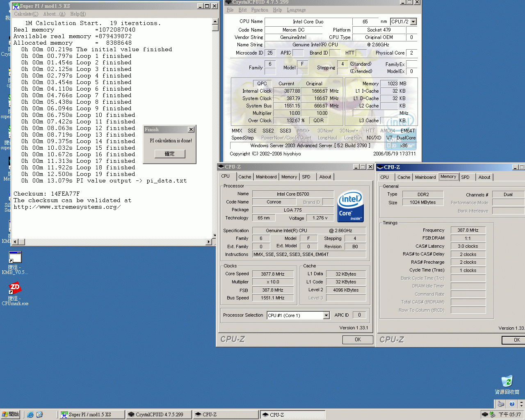Open the Language menu in CrystalCPUID
525x420 pixels.
point(296,10)
